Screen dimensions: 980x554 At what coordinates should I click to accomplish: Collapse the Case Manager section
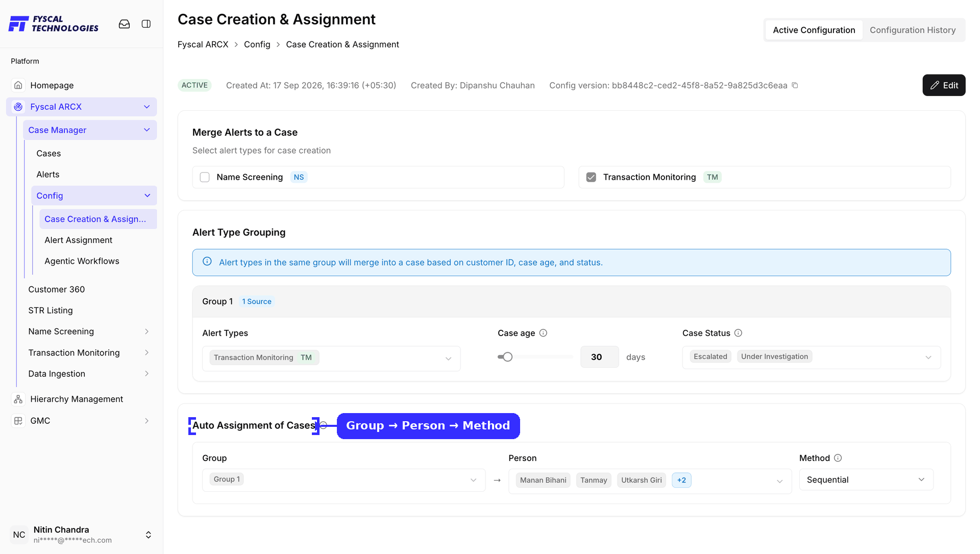(x=147, y=130)
